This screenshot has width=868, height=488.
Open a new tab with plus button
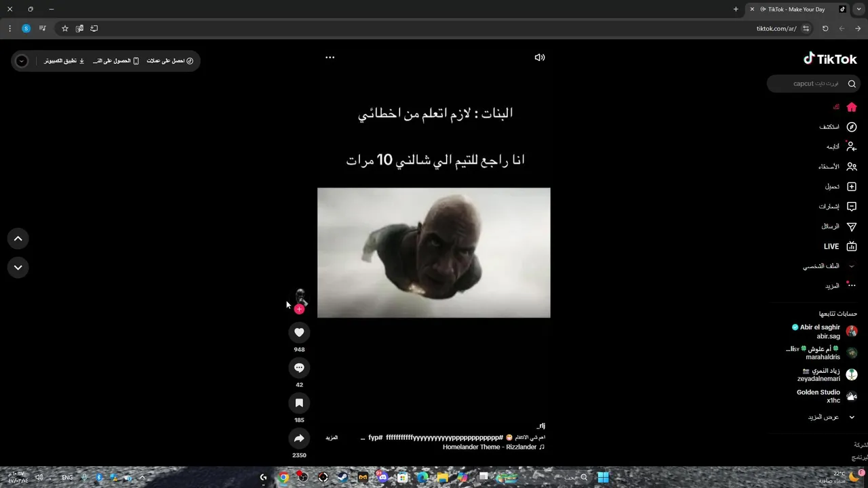pos(736,9)
